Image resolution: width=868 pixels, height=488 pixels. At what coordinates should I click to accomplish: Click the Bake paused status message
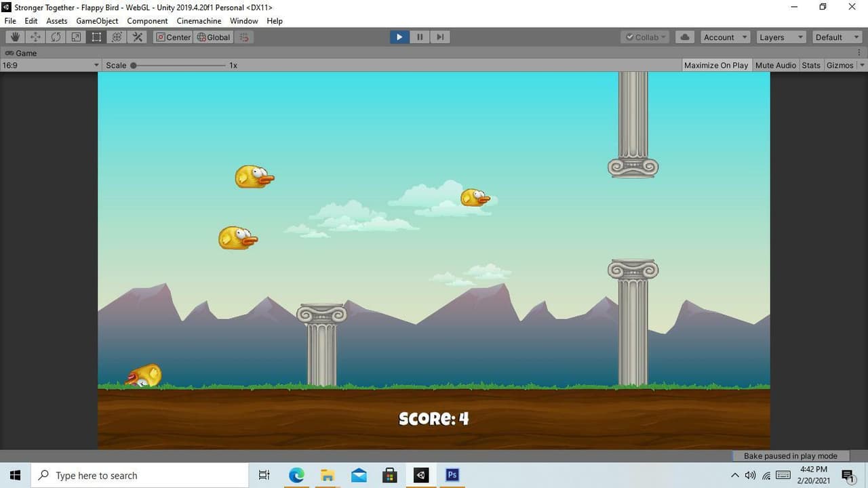[791, 456]
